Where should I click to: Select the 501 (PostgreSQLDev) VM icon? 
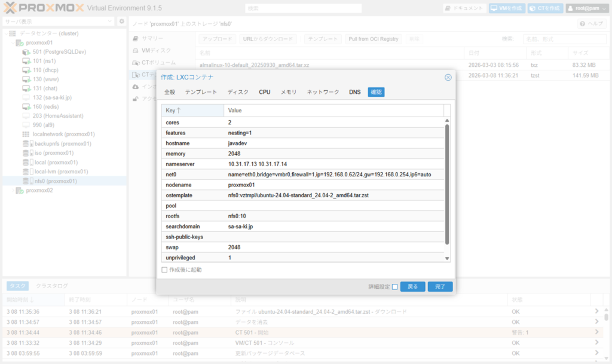26,52
